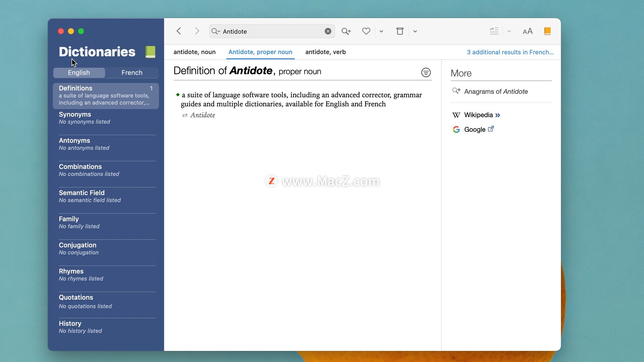Expand the dropdown next to bucket icon
Viewport: 644px width, 362px height.
[x=415, y=31]
